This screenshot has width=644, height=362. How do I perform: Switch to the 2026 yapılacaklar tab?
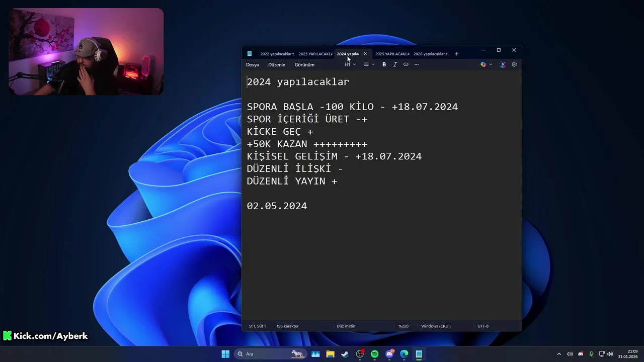point(430,54)
